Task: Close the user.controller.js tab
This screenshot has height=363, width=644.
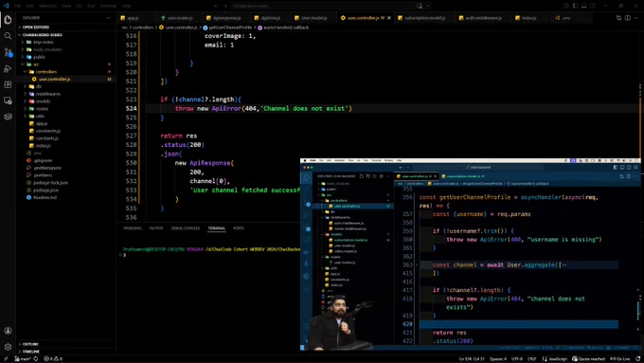Action: [x=389, y=18]
